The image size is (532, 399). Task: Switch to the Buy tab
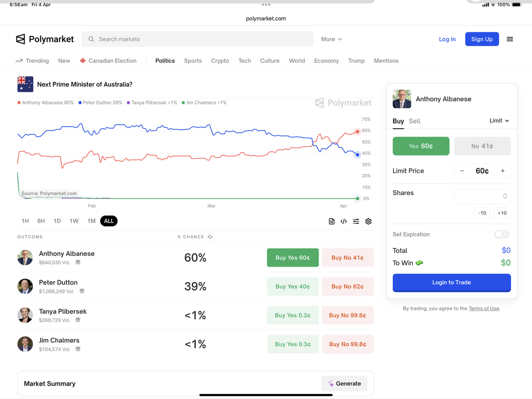[398, 121]
